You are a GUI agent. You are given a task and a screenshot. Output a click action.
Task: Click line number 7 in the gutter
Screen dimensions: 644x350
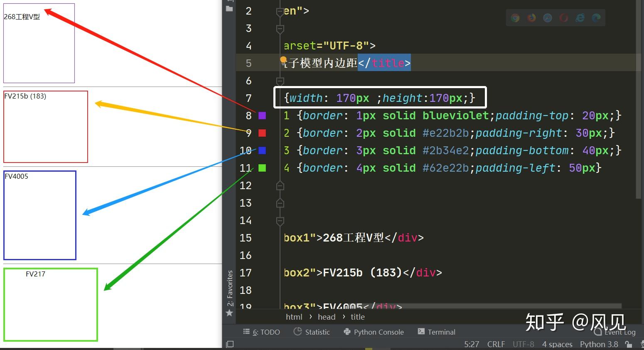(x=248, y=98)
